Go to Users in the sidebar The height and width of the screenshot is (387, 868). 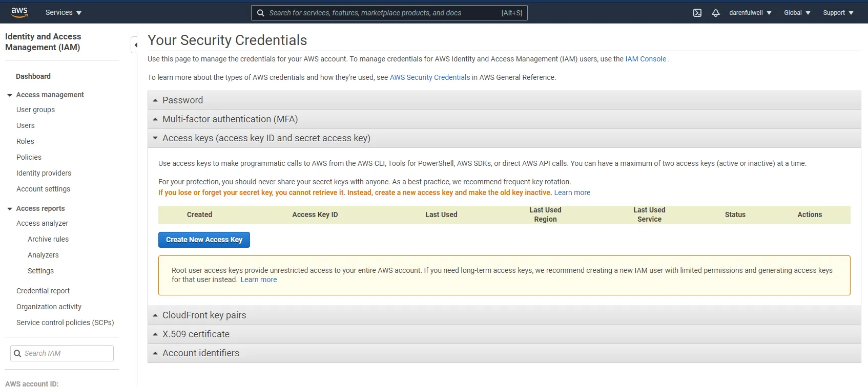(26, 125)
